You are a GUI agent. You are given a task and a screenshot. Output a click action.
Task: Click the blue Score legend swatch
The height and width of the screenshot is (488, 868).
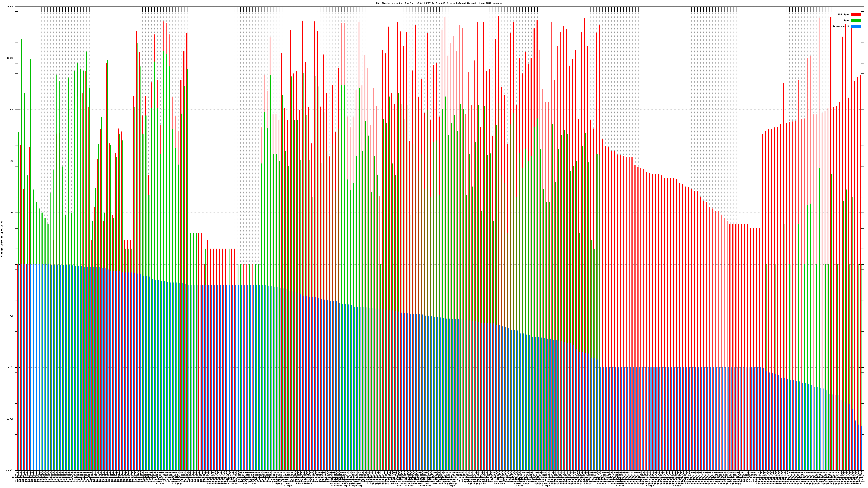click(x=856, y=26)
